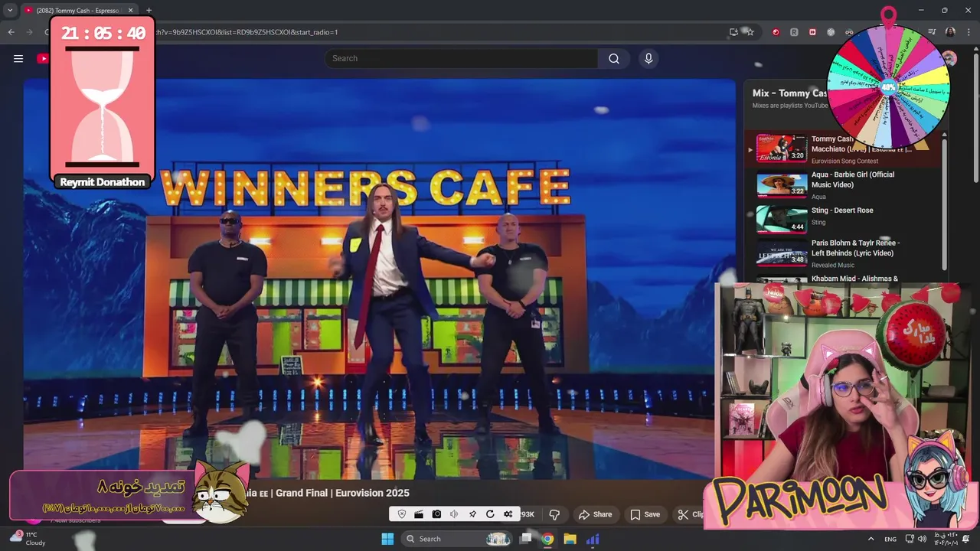Image resolution: width=980 pixels, height=551 pixels.
Task: Click the Windows taskbar Search box
Action: pos(457,539)
